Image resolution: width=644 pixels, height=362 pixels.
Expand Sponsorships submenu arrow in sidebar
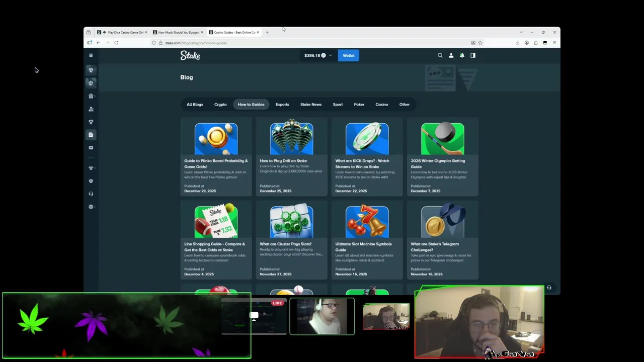[x=96, y=168]
